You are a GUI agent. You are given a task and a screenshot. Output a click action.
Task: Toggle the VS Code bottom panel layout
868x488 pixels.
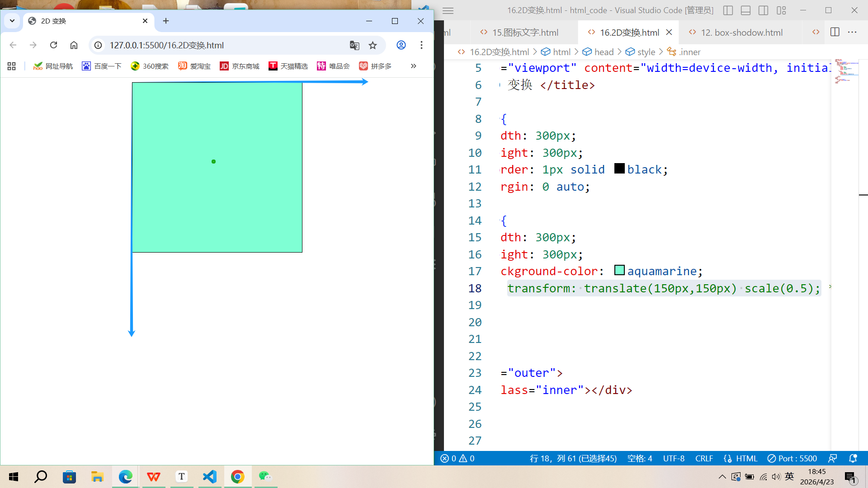[745, 10]
